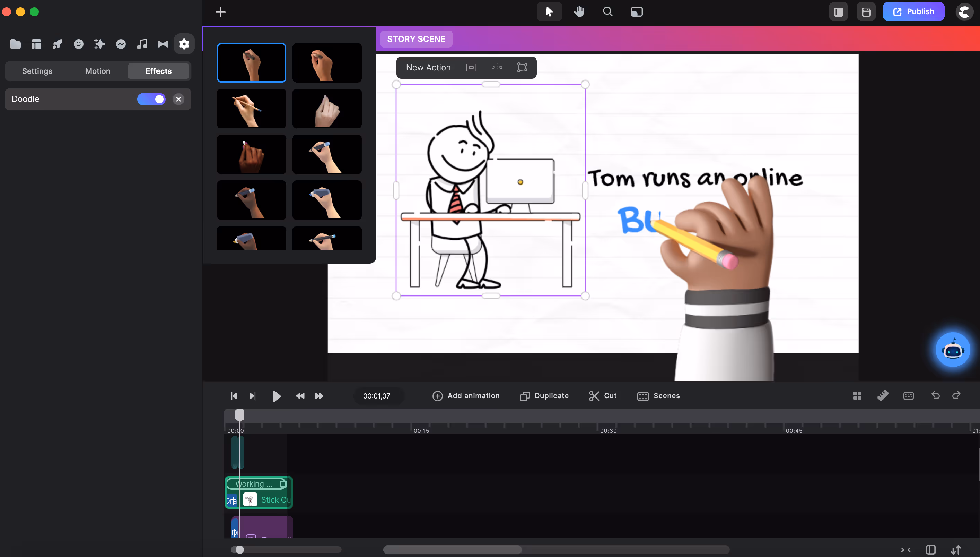
Task: Toggle the left sidebar panel
Action: [838, 12]
